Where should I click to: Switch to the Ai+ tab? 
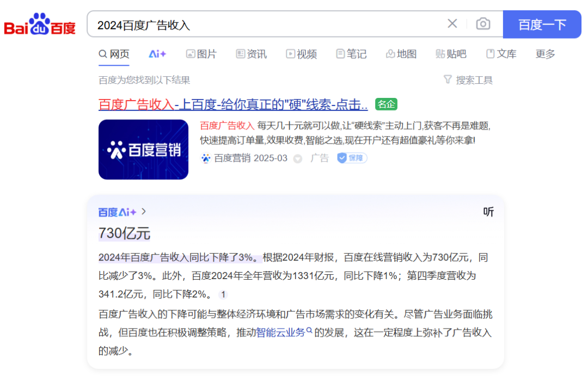pyautogui.click(x=157, y=54)
